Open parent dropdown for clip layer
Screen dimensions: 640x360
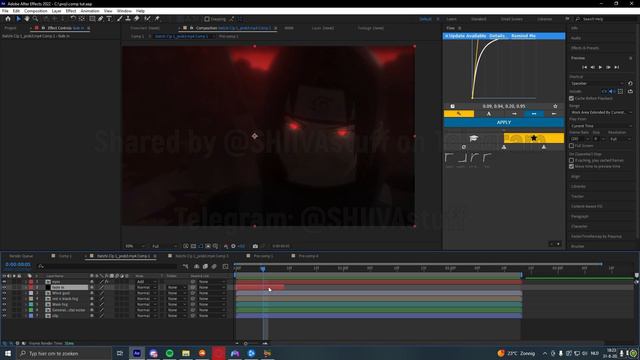tap(211, 316)
